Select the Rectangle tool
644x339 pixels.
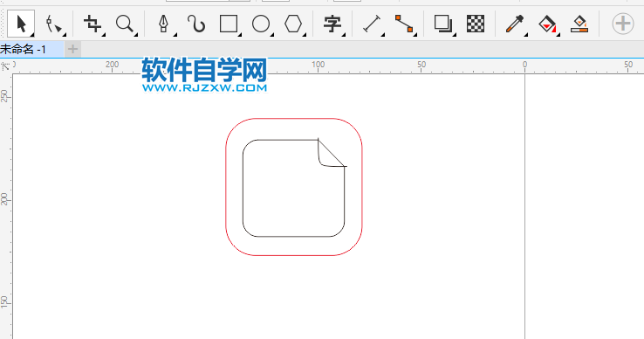(229, 24)
